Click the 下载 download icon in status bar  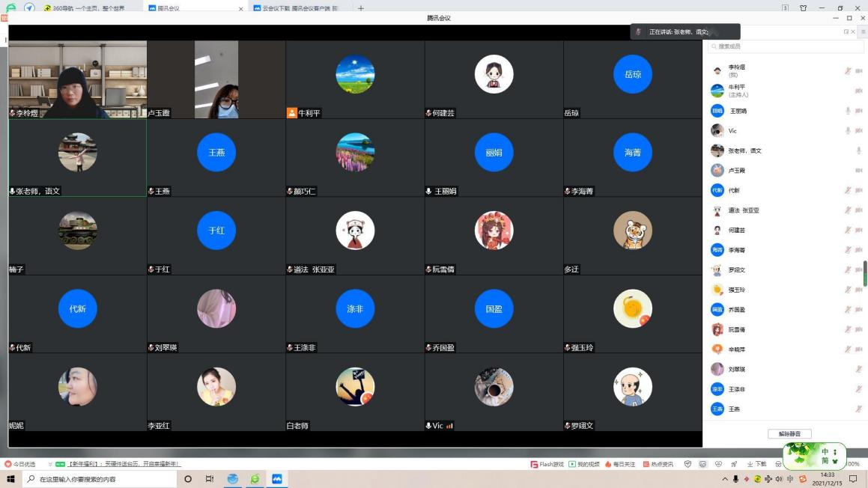[x=756, y=464]
